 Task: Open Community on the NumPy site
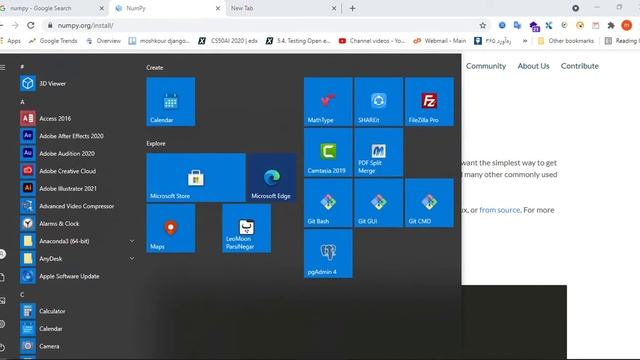click(486, 66)
